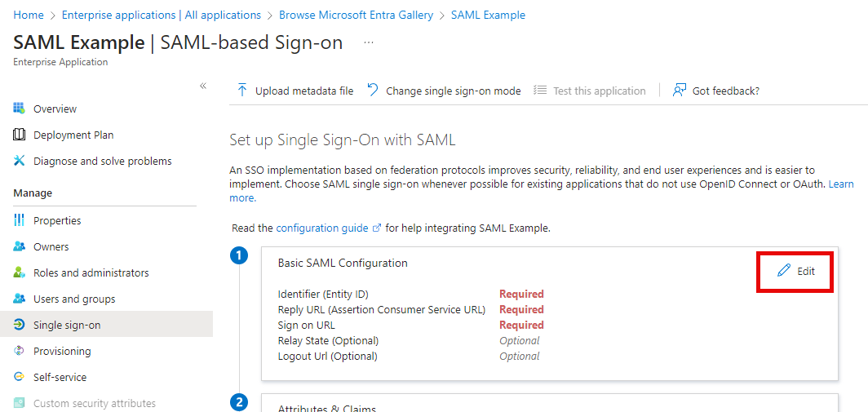Collapse the sidebar with the double chevron

[203, 86]
